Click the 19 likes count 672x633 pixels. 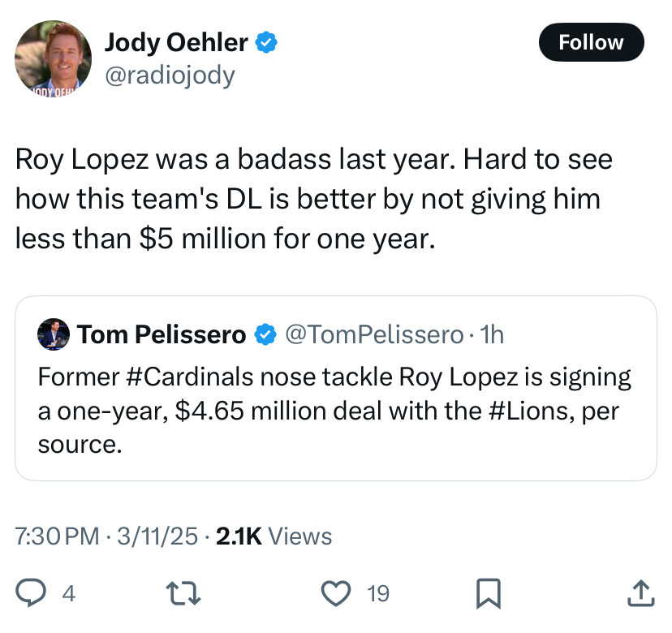tap(377, 594)
